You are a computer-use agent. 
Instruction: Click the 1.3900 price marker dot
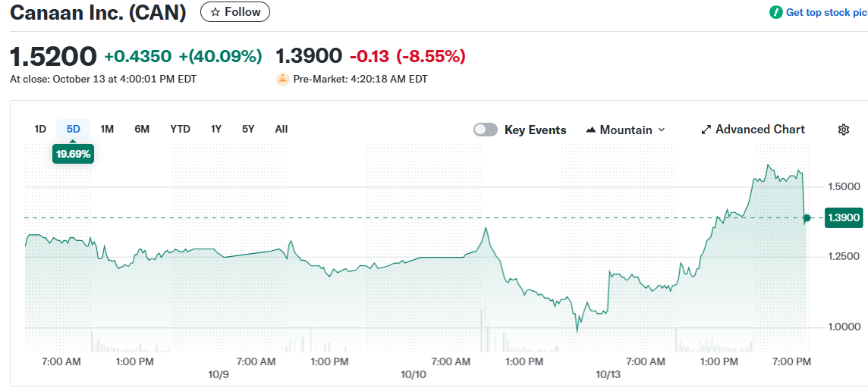807,218
